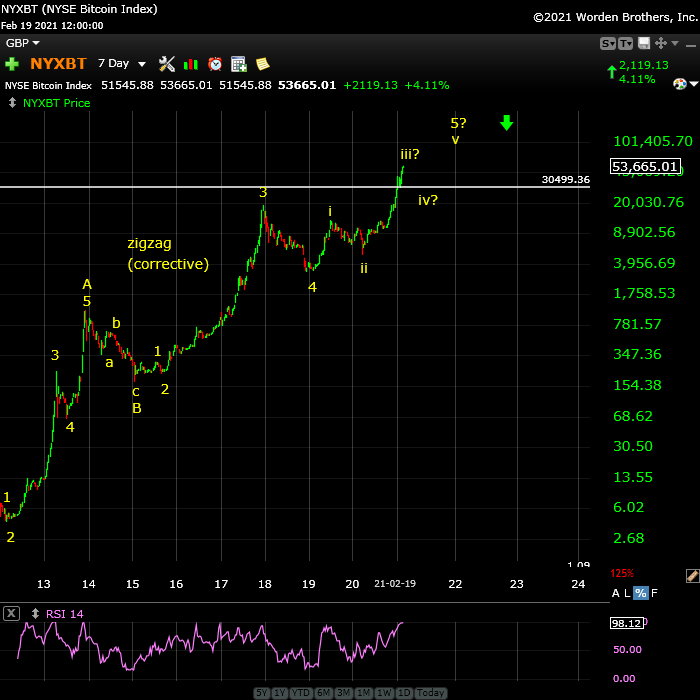Click the ruler drawing tools icon
Viewport: 700px width, 700px height.
coord(692,576)
